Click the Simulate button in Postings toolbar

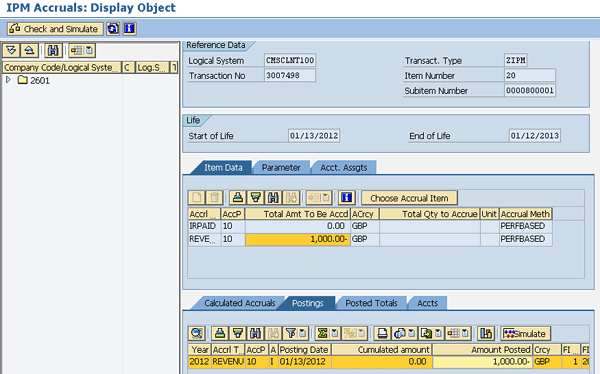526,333
